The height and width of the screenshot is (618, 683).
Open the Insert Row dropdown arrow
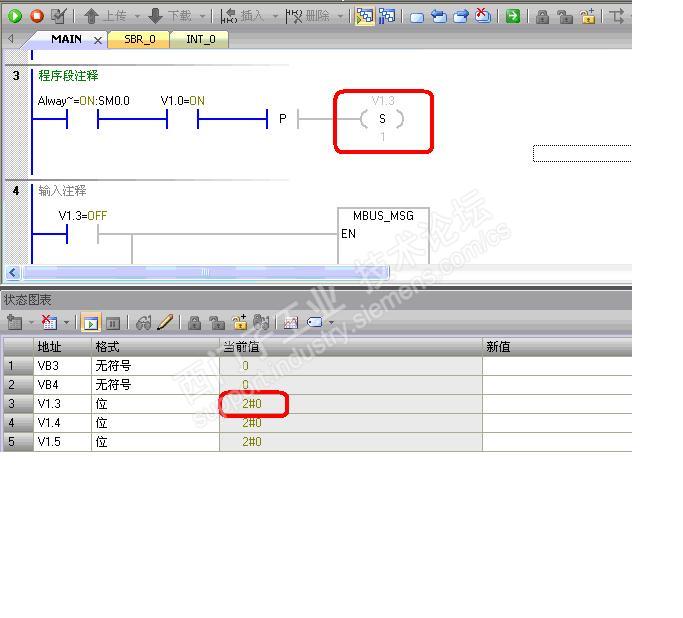[31, 323]
